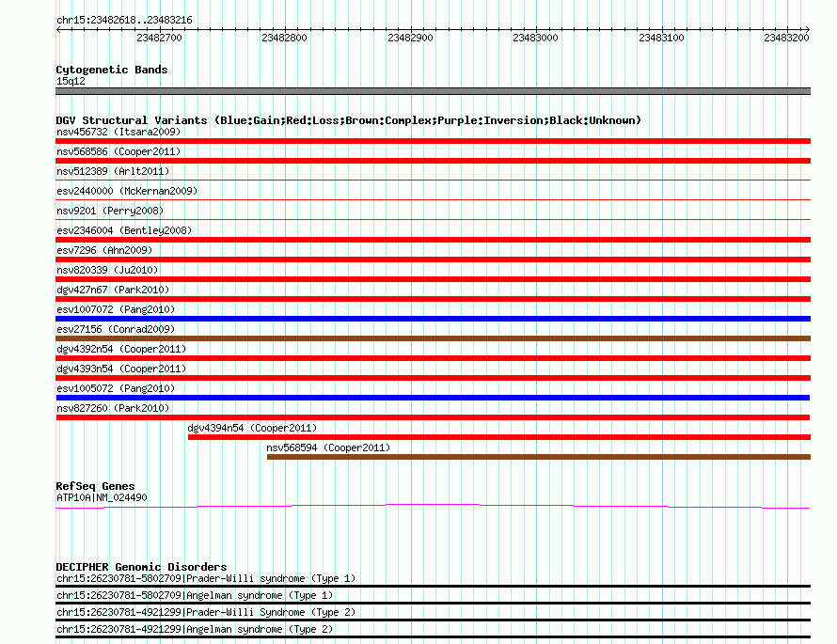Click the Cytogenetic Bands track title

[112, 70]
